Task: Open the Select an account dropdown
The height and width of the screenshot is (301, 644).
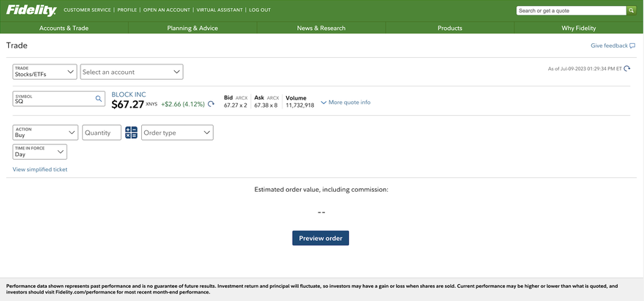Action: click(x=132, y=72)
